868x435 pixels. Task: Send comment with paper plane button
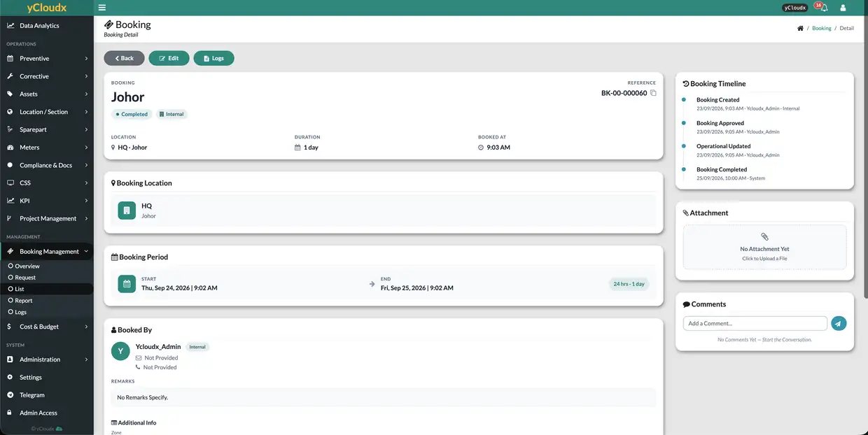(x=838, y=323)
